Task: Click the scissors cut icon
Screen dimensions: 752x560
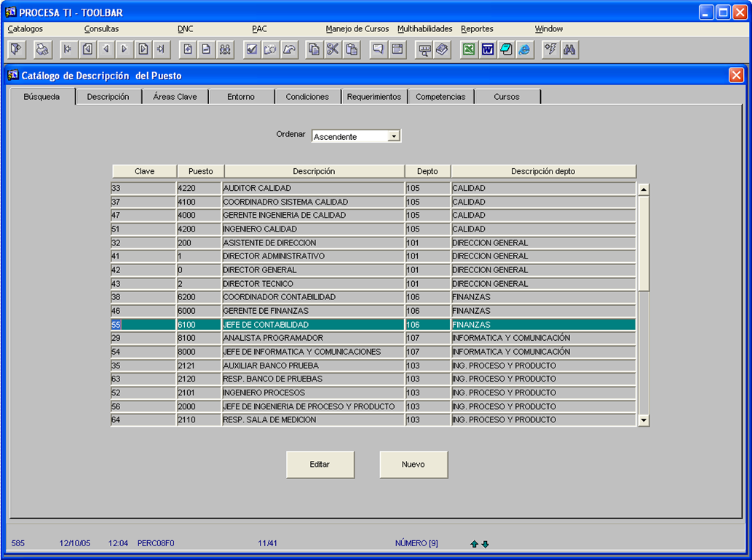Action: (333, 50)
